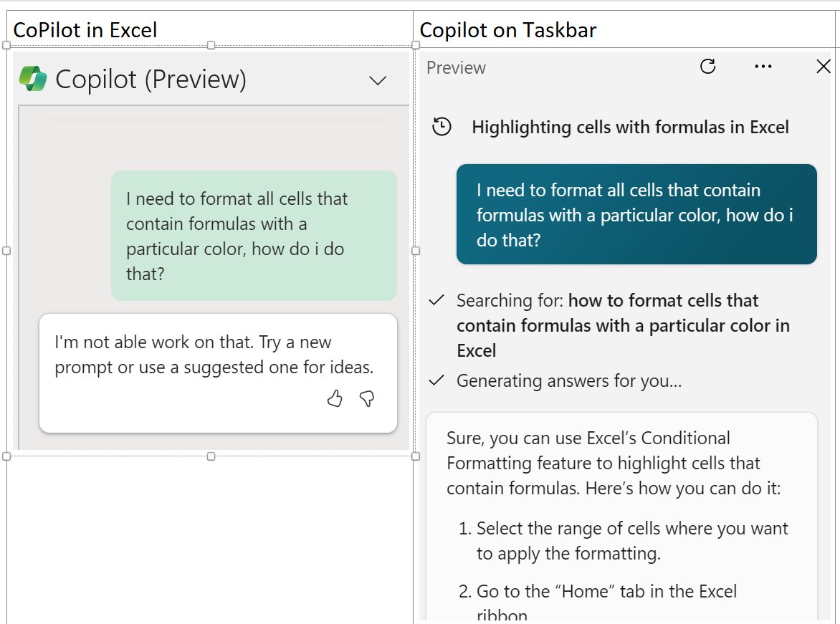Open the Highlighting cells with formulas conversation
The width and height of the screenshot is (840, 624).
[x=630, y=127]
